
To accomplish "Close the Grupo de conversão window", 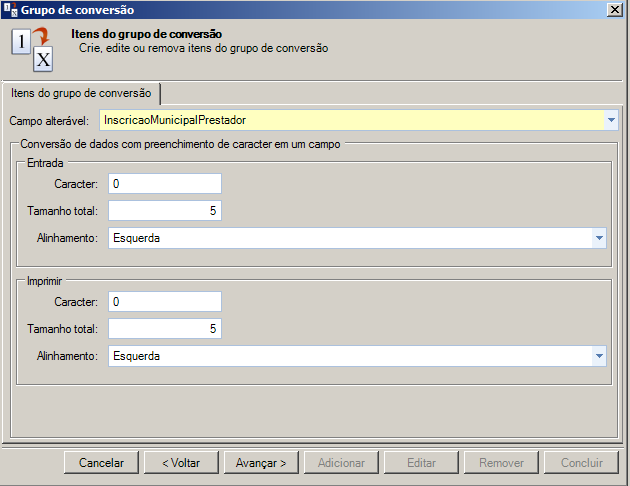I will (615, 10).
